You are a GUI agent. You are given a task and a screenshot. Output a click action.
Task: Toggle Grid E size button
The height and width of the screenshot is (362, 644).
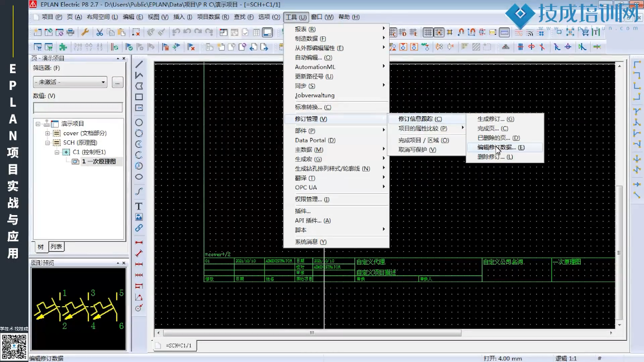413,32
